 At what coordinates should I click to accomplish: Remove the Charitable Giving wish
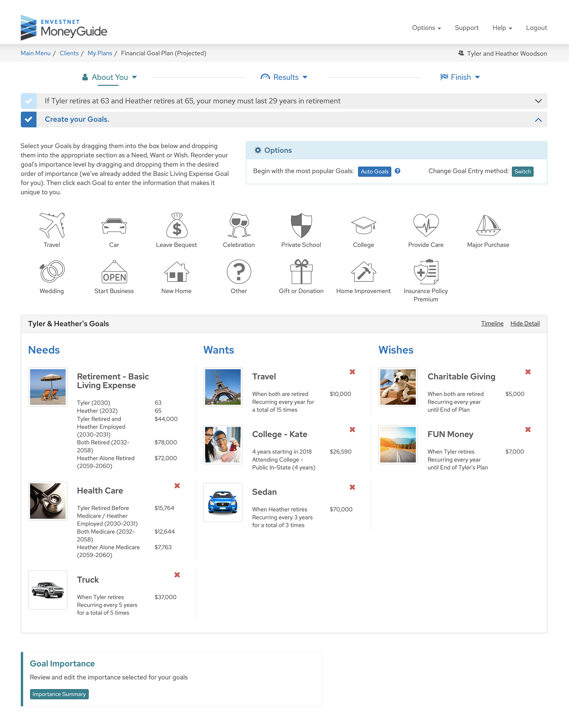528,372
